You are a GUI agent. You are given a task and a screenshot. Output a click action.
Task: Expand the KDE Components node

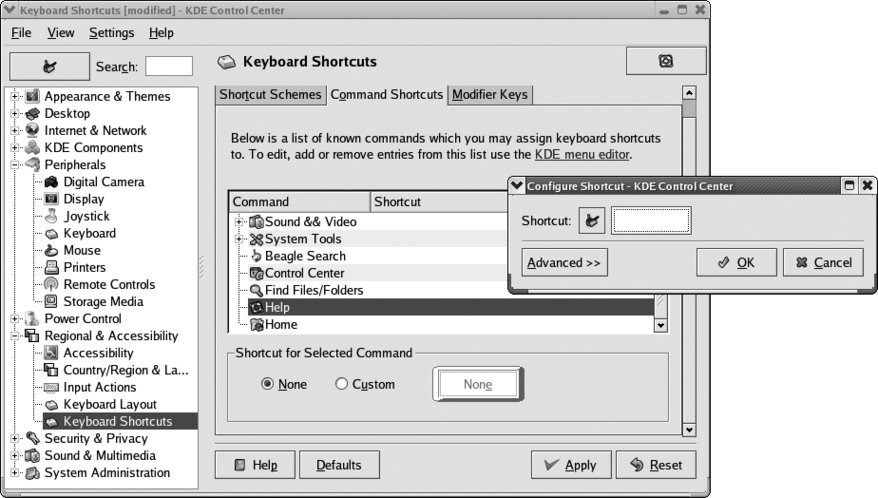[15, 147]
